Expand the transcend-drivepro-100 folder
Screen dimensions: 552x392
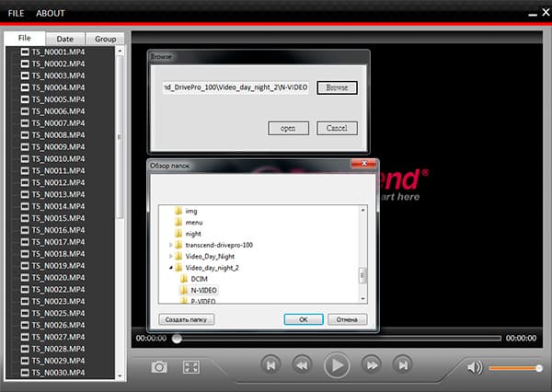(x=171, y=245)
